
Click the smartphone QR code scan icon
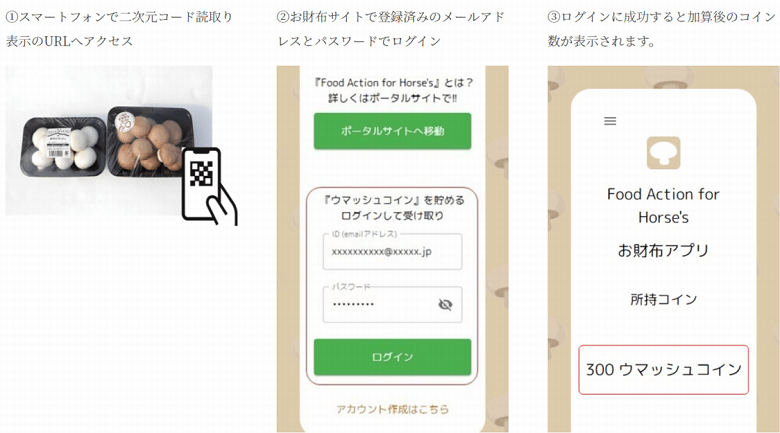[x=209, y=186]
